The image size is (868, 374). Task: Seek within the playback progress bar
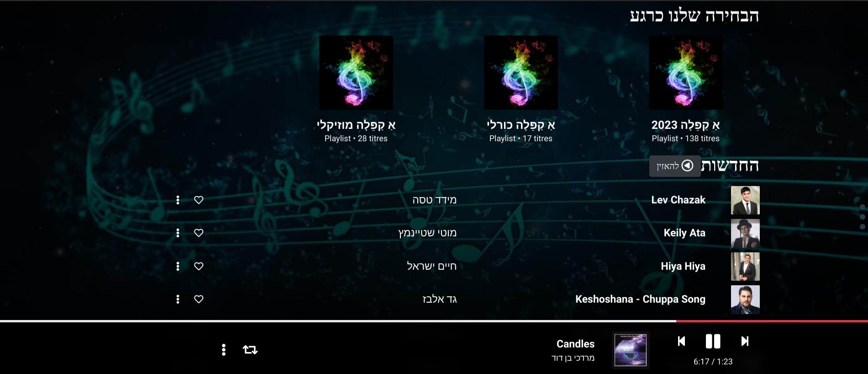tap(434, 321)
